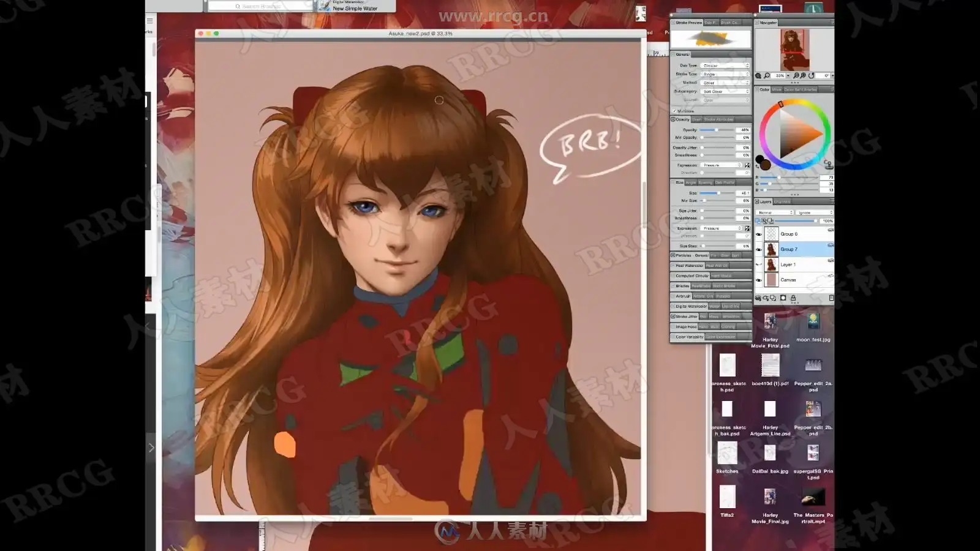This screenshot has height=551, width=980.
Task: Open the Layers panel options menu
Action: (832, 201)
